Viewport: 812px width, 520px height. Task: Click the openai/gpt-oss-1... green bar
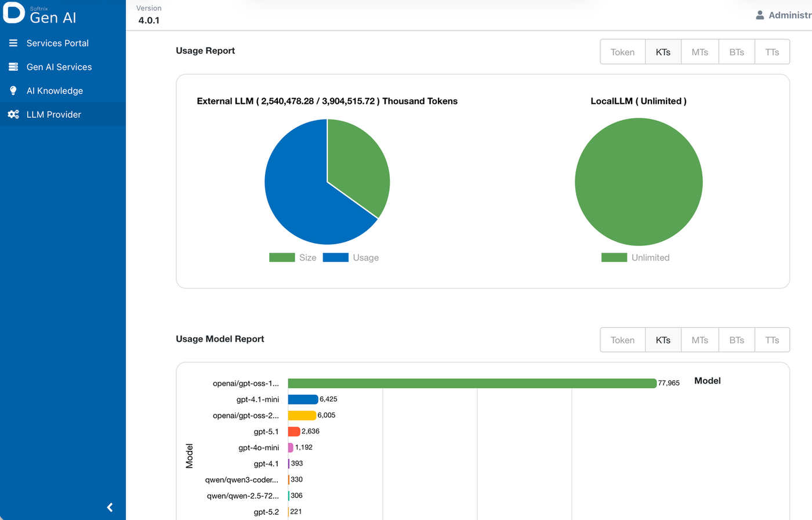point(472,383)
